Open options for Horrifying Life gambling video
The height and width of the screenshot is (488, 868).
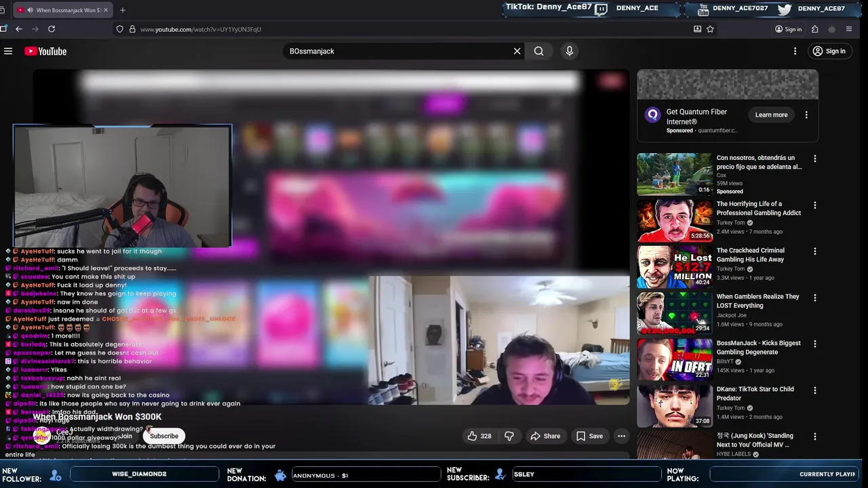tap(815, 205)
